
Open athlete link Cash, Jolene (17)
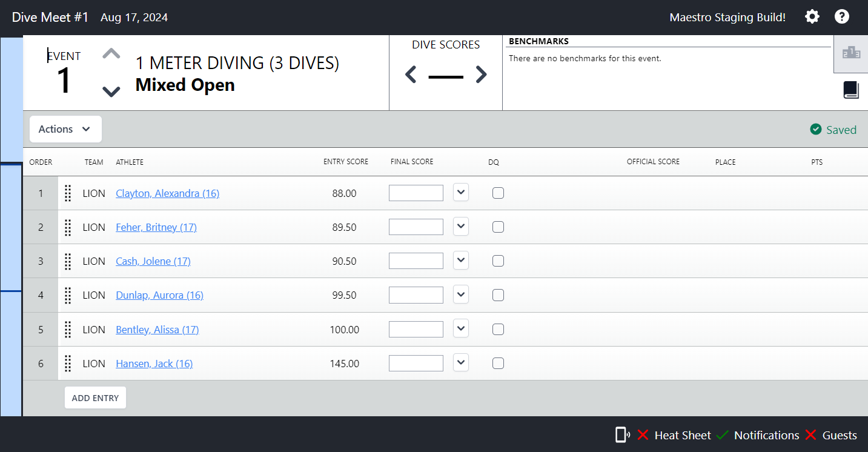click(153, 261)
